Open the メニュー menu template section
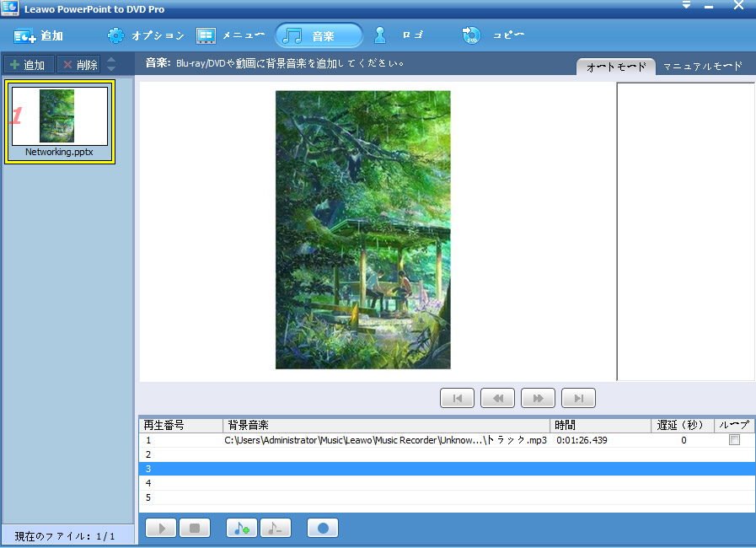The image size is (756, 548). tap(230, 35)
